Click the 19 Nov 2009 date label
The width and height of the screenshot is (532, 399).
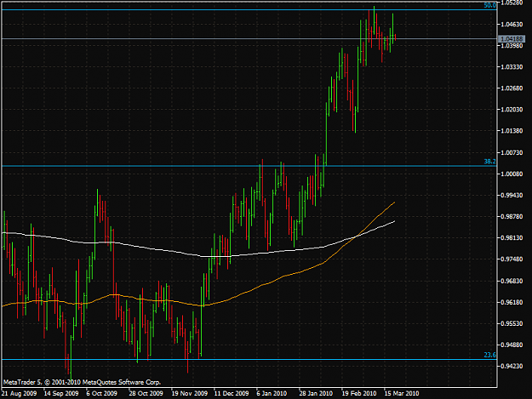coord(189,394)
